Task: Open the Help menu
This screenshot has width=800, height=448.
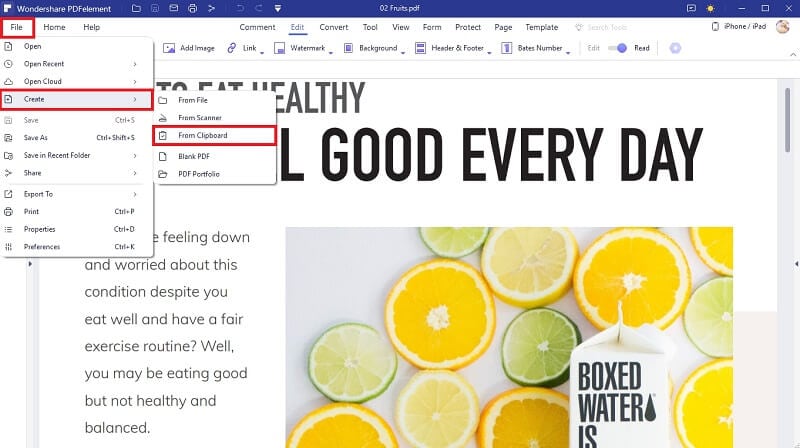Action: (x=92, y=27)
